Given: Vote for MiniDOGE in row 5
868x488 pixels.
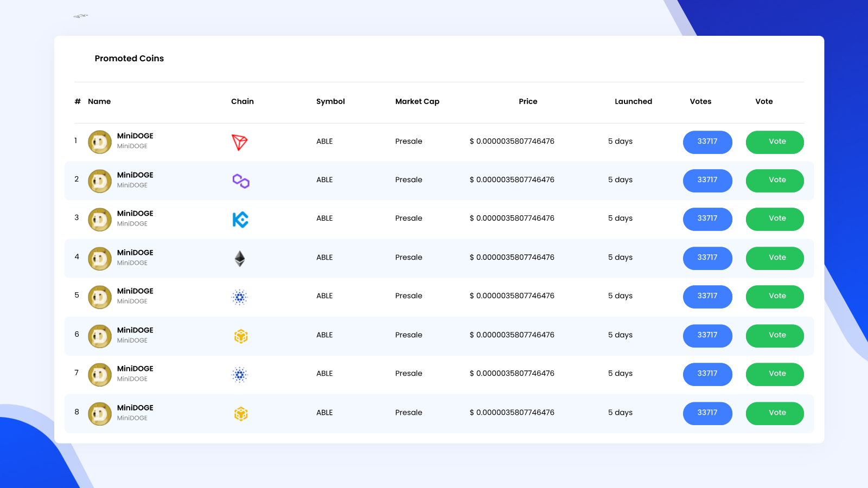Looking at the screenshot, I should 775,297.
